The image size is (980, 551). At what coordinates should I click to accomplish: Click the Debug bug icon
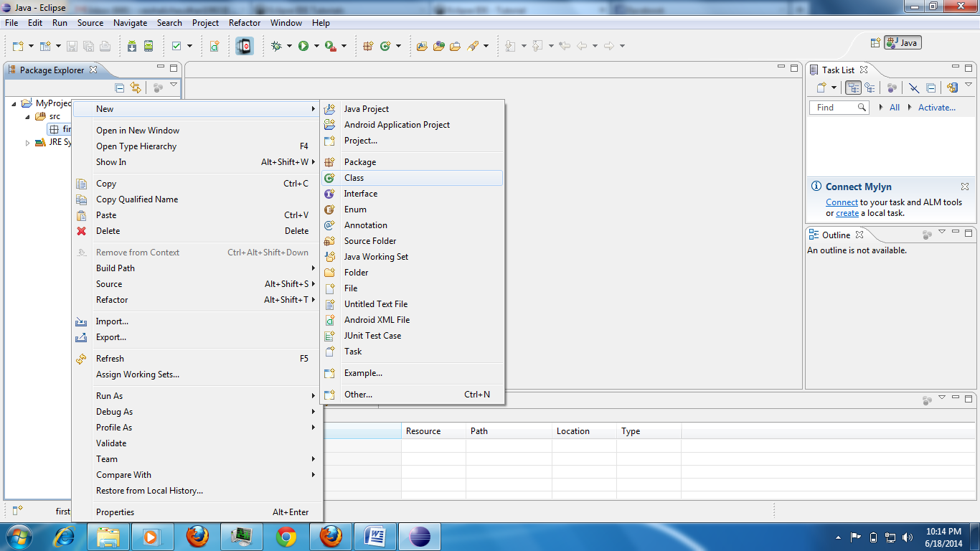point(277,46)
